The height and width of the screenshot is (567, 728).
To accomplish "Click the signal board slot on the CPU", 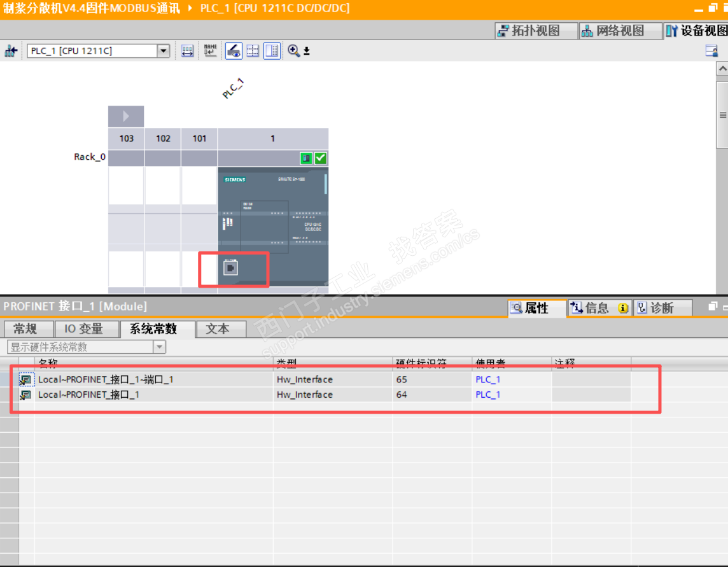I will pyautogui.click(x=265, y=227).
